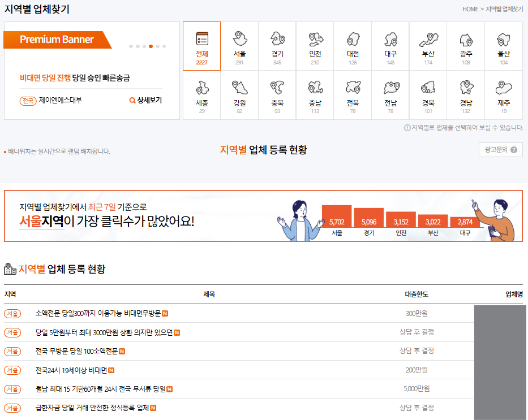
Task: Select the 전남 region map icon
Action: [x=390, y=88]
